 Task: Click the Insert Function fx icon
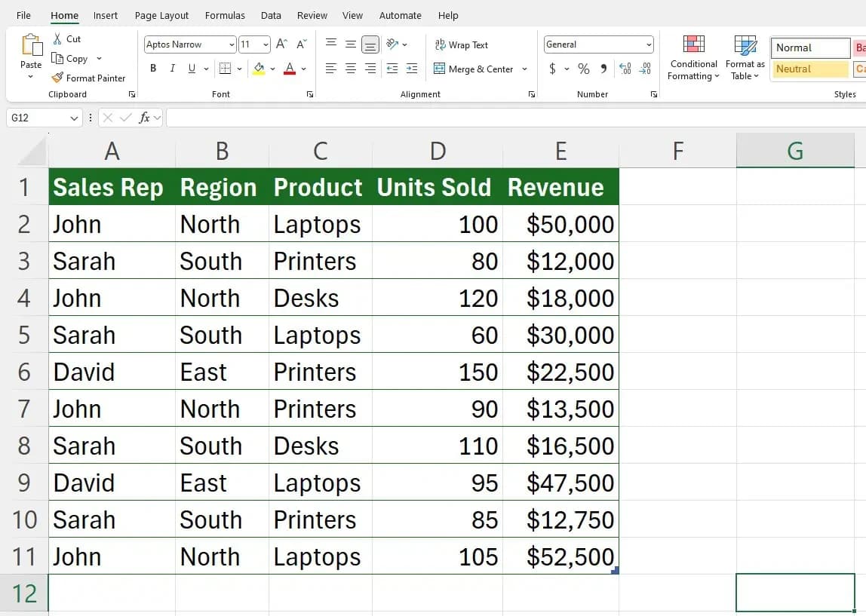coord(144,118)
